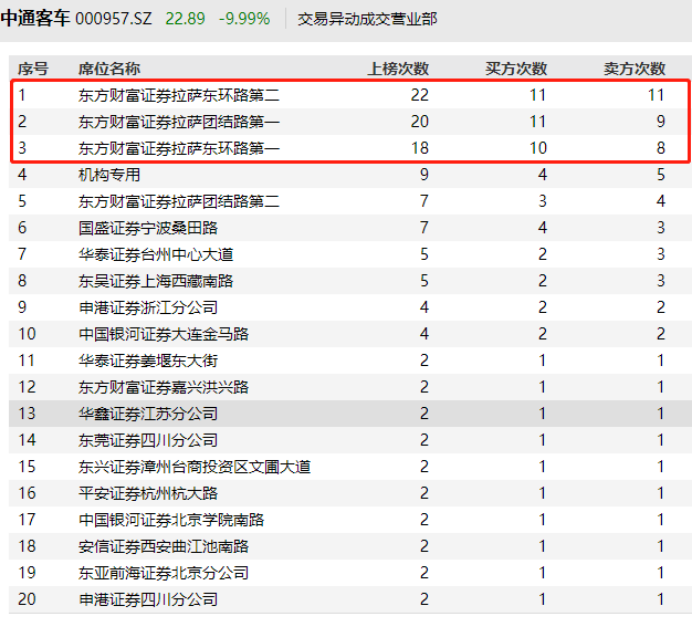Sort by 序号 column header
This screenshot has width=693, height=627.
[x=33, y=68]
